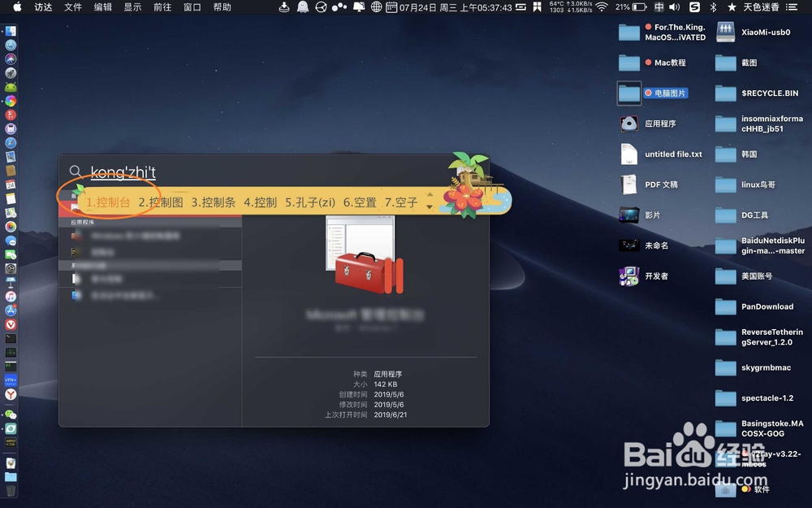Screen dimensions: 812x508
Task: Open Launchpad rocket icon in Dock
Action: pos(11,73)
